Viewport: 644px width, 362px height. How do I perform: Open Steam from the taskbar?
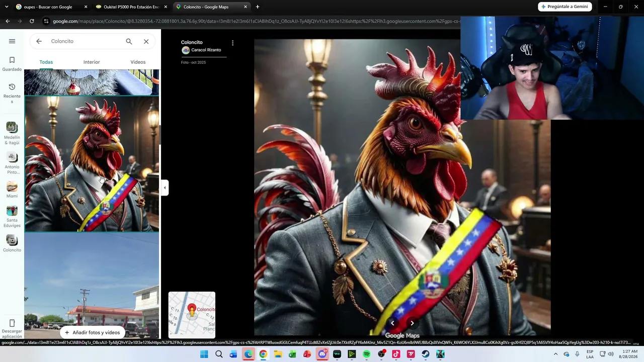point(426,354)
